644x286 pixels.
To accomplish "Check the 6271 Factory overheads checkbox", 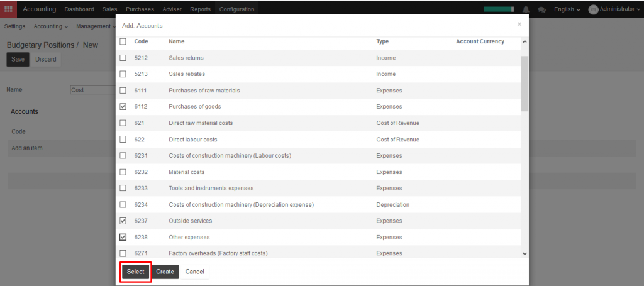I will (x=123, y=253).
